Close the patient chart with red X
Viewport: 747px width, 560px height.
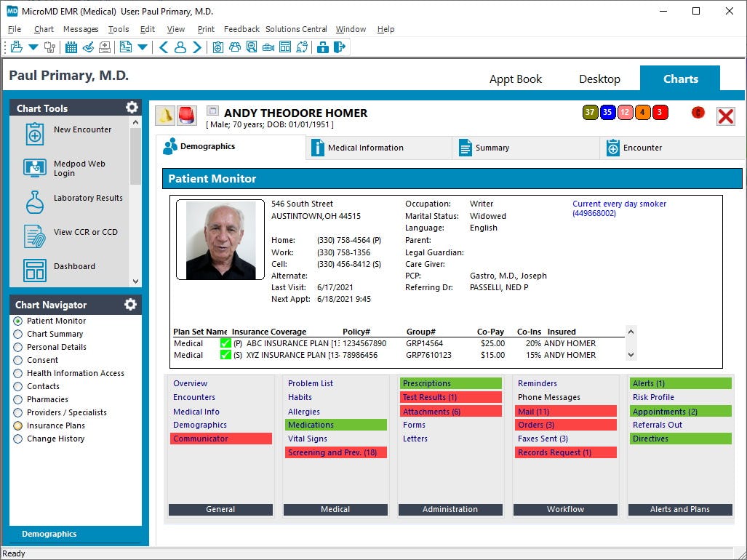(726, 116)
